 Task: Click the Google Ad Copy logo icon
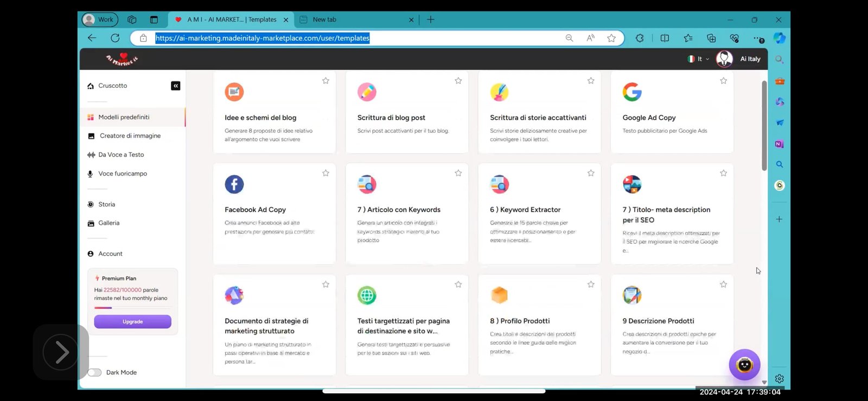point(632,92)
